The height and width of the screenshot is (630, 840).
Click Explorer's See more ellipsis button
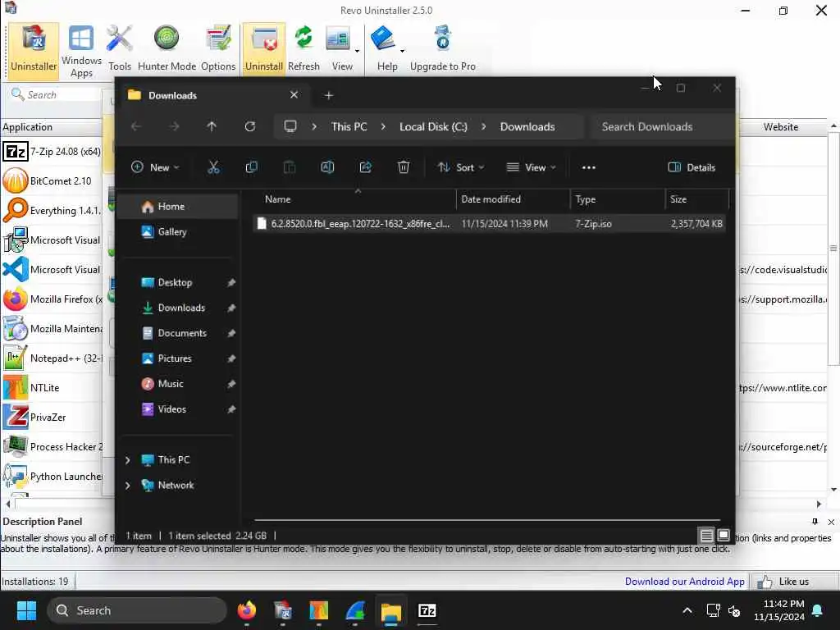pyautogui.click(x=589, y=167)
